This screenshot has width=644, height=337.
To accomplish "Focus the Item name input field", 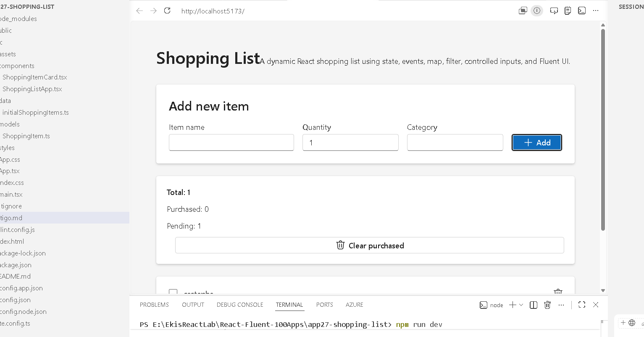I will pyautogui.click(x=231, y=142).
